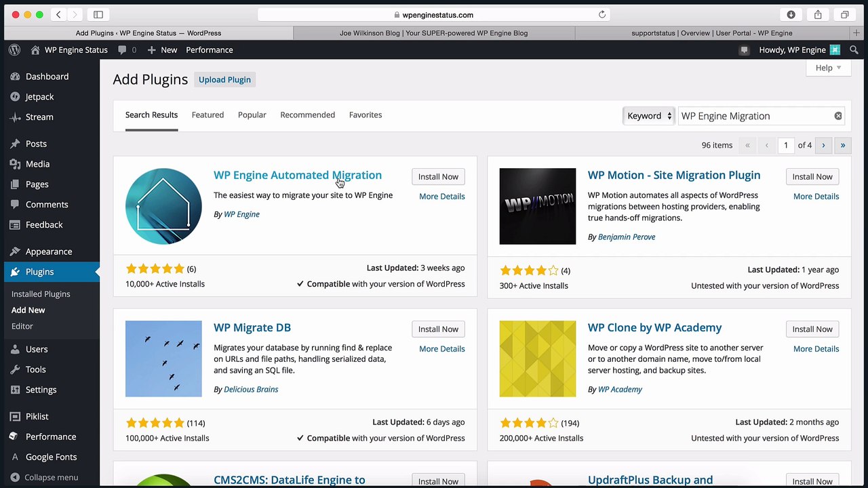Jump to last page of results
The image size is (868, 488).
[x=843, y=145]
